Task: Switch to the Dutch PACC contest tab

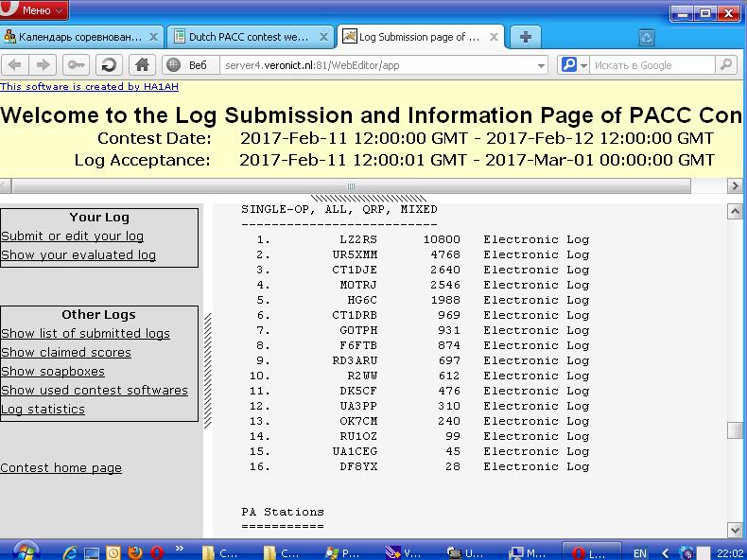Action: coord(249,37)
